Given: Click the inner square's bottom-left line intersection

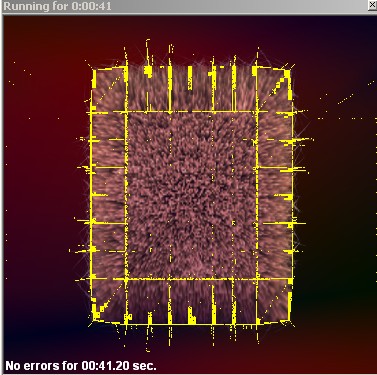Looking at the screenshot, I should point(126,278).
